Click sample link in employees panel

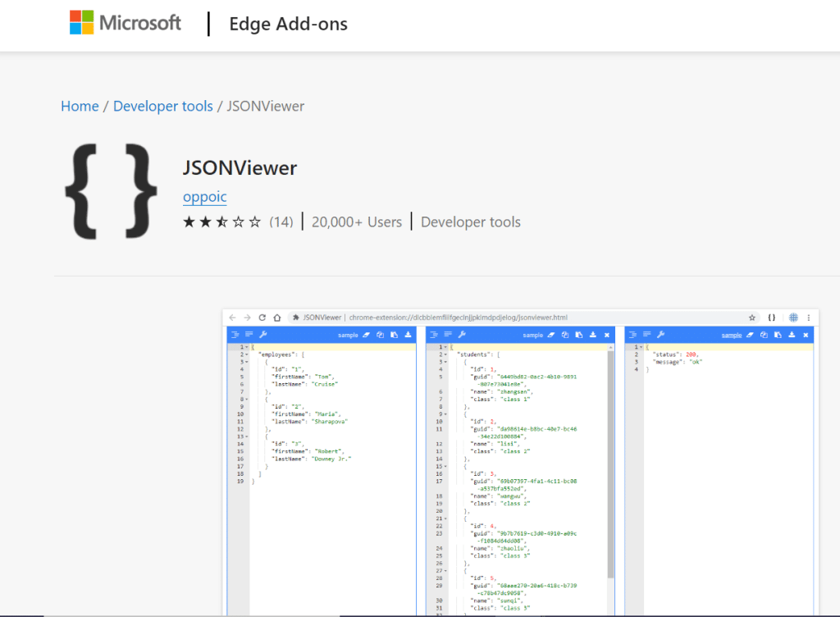(x=348, y=336)
